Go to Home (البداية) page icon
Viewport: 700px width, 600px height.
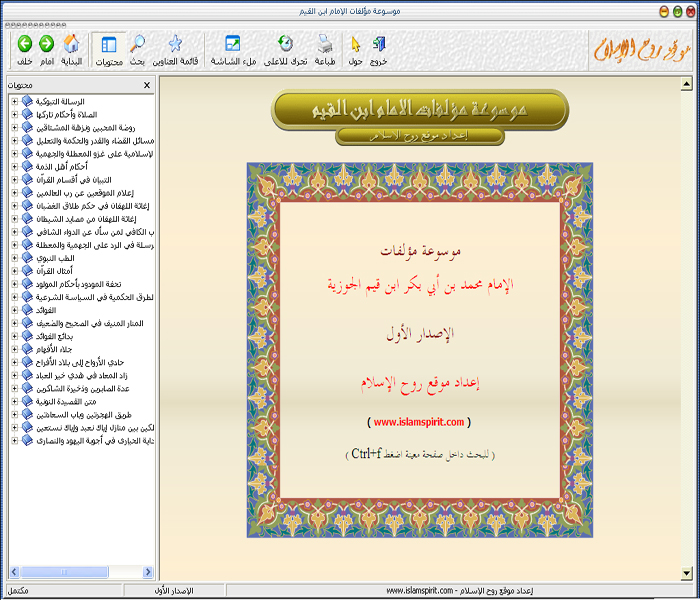tap(72, 44)
